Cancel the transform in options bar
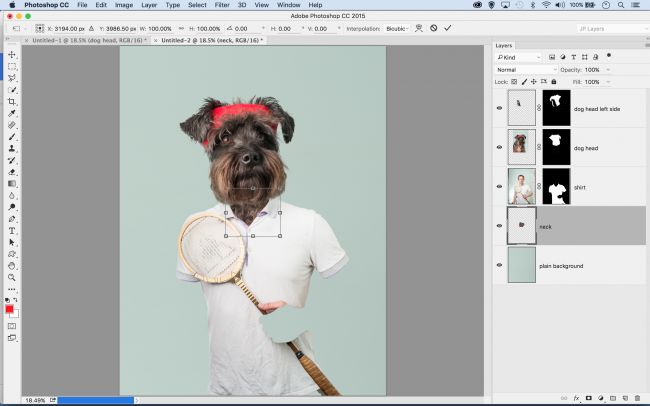 [433, 28]
